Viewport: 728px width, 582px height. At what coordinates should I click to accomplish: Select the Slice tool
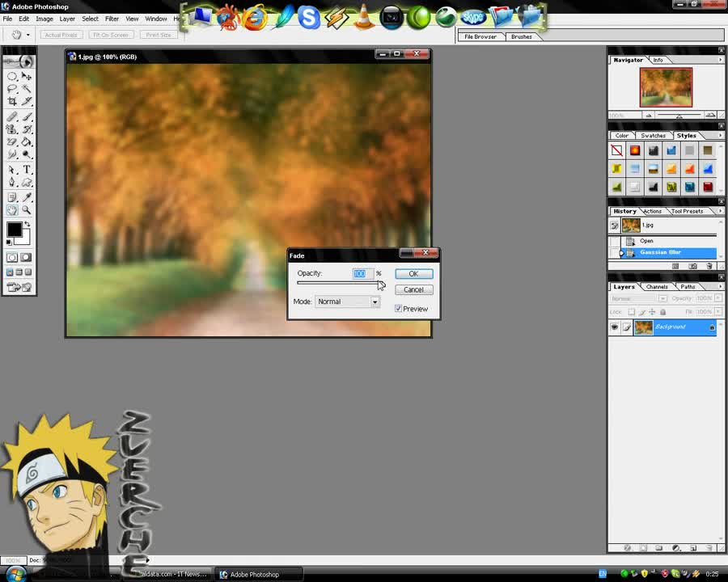pos(27,101)
